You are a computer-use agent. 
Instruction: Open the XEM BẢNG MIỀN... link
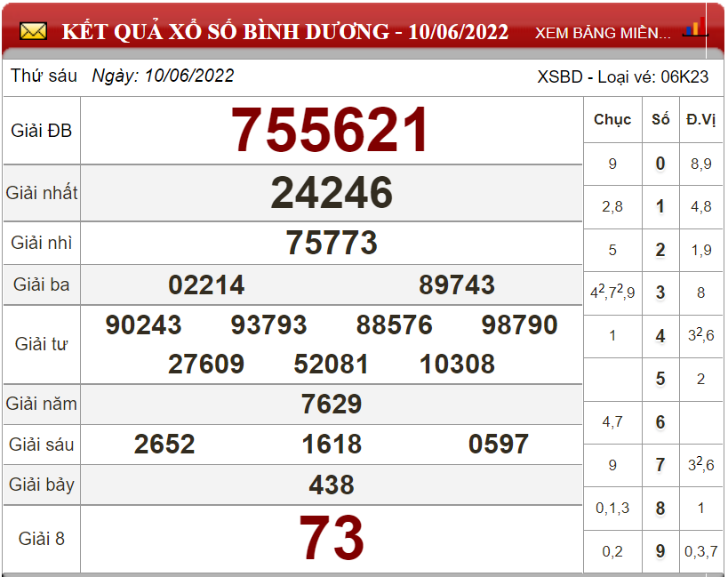[603, 33]
